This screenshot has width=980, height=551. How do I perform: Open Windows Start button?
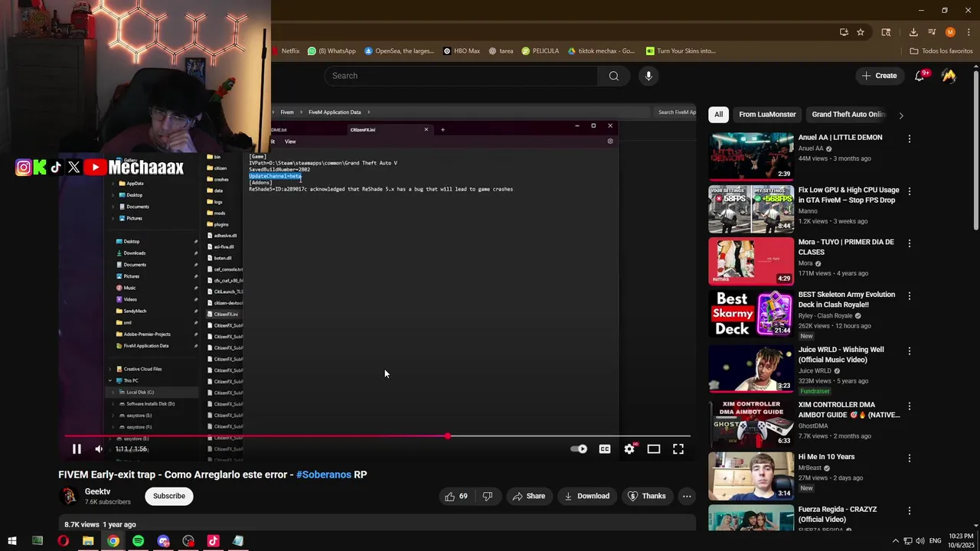(12, 541)
